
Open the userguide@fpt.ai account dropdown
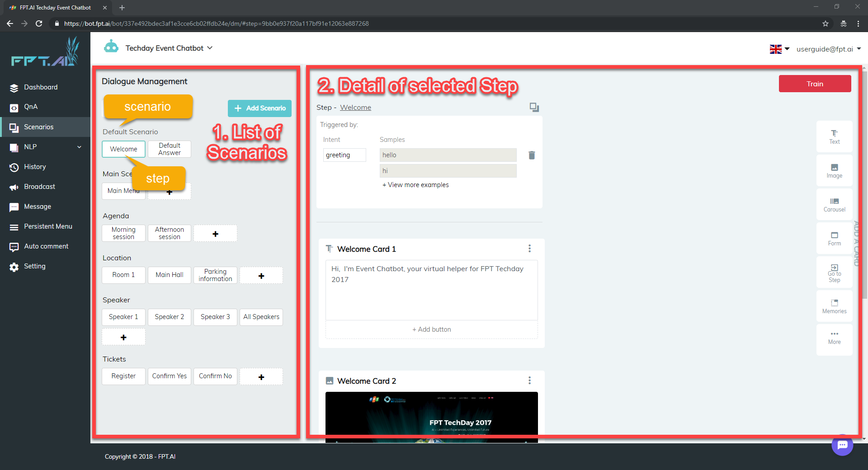pos(829,49)
